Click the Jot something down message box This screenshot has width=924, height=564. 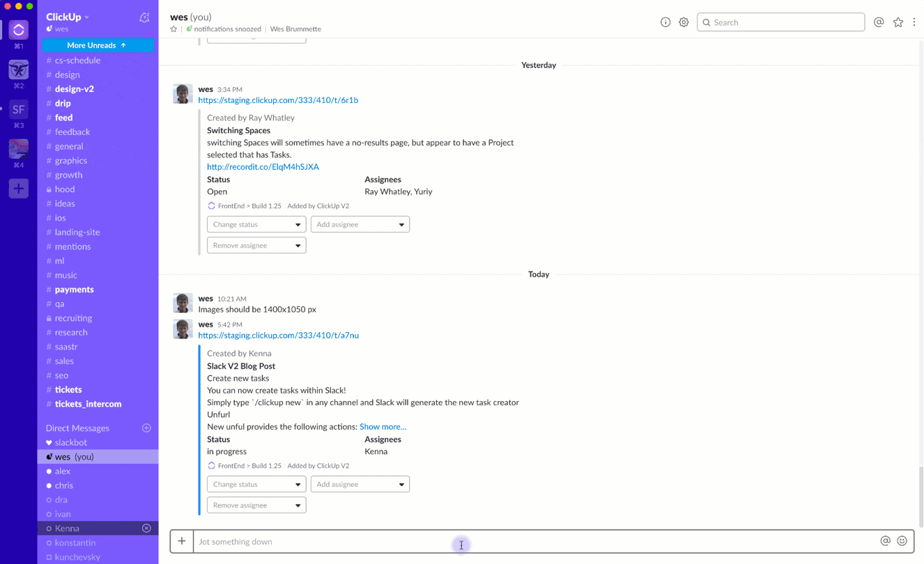click(537, 541)
